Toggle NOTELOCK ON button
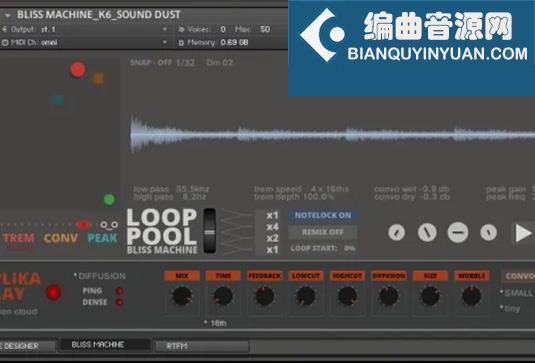The height and width of the screenshot is (363, 535). point(323,216)
